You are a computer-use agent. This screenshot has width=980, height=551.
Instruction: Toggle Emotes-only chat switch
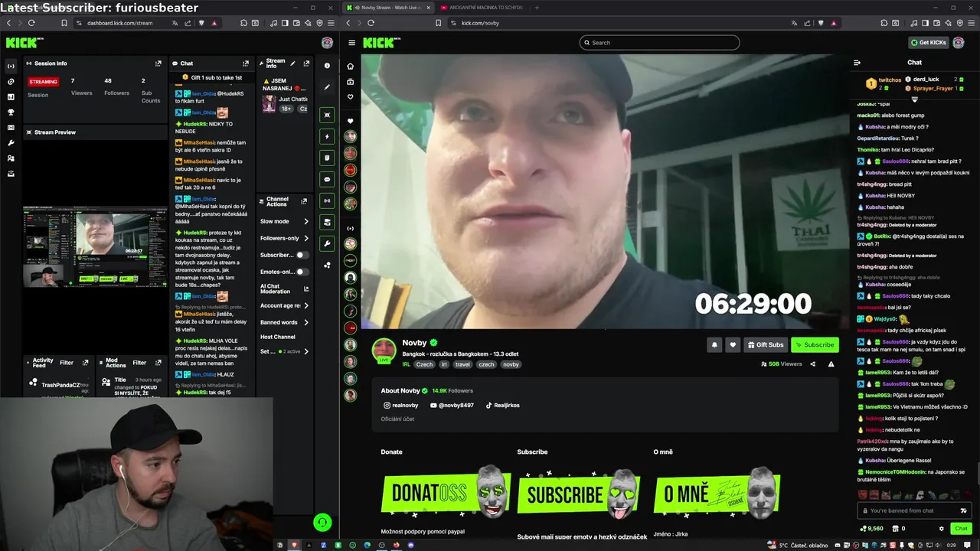[302, 272]
